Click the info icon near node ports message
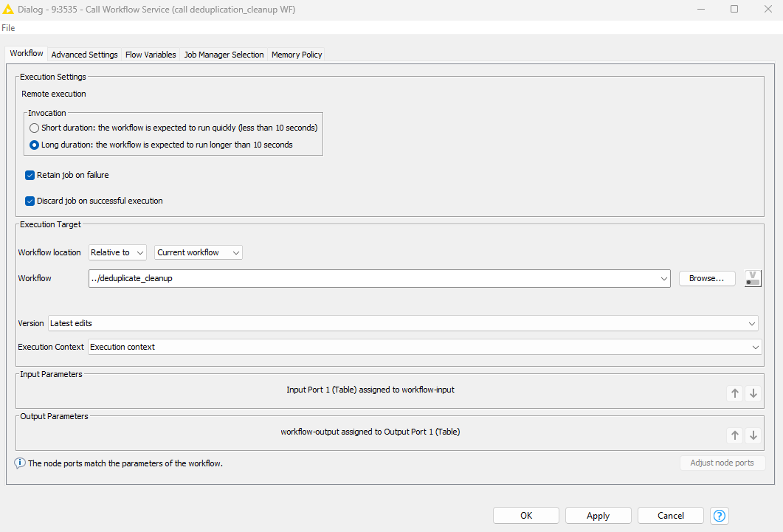 [20, 463]
